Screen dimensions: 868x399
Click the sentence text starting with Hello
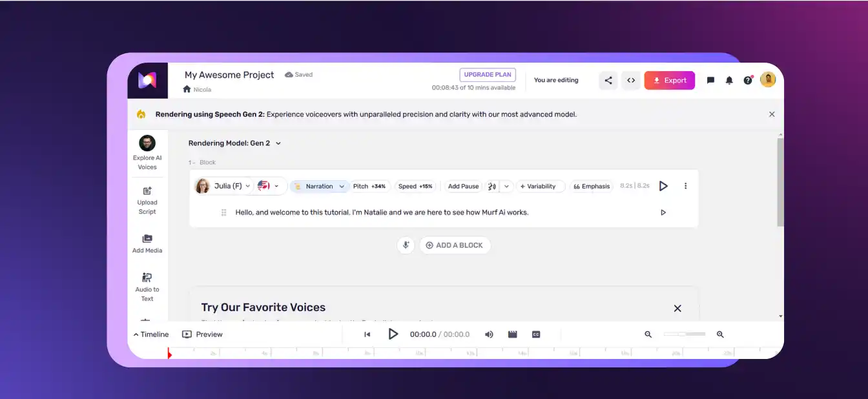pyautogui.click(x=382, y=212)
